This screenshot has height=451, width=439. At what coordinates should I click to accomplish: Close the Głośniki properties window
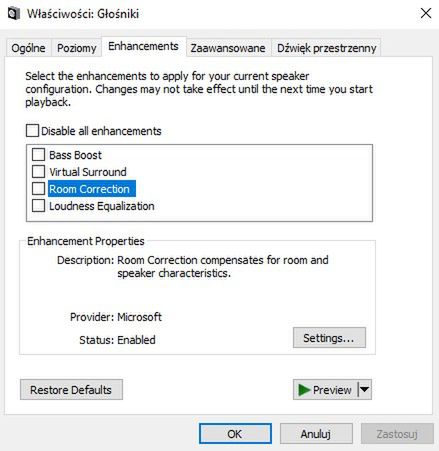(x=426, y=14)
